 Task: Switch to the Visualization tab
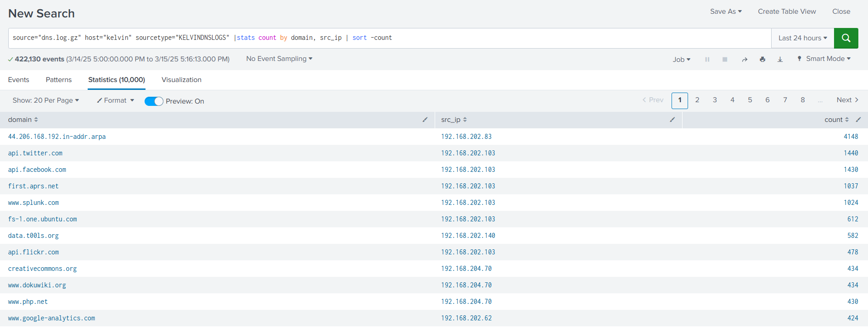(x=181, y=80)
